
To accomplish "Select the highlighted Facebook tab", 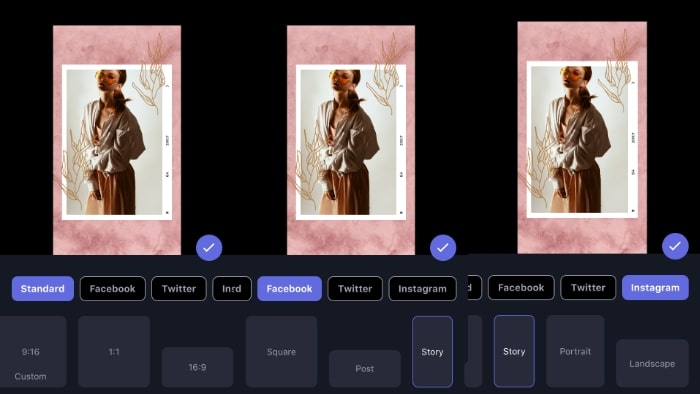I will [289, 289].
